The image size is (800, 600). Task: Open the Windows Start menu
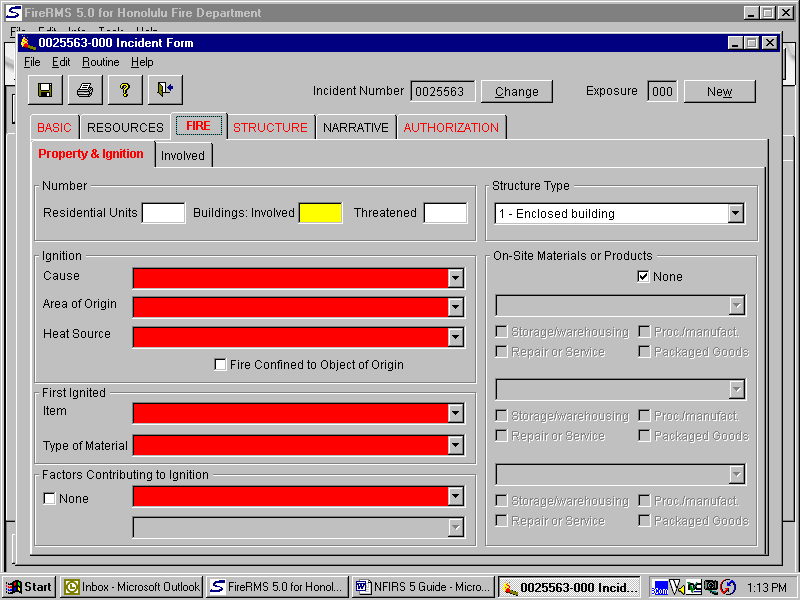click(x=30, y=587)
